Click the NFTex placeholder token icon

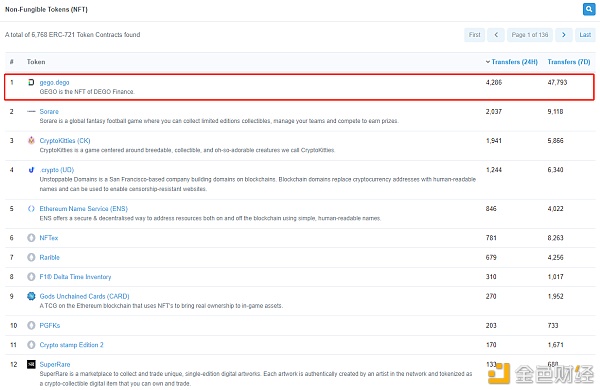point(31,238)
